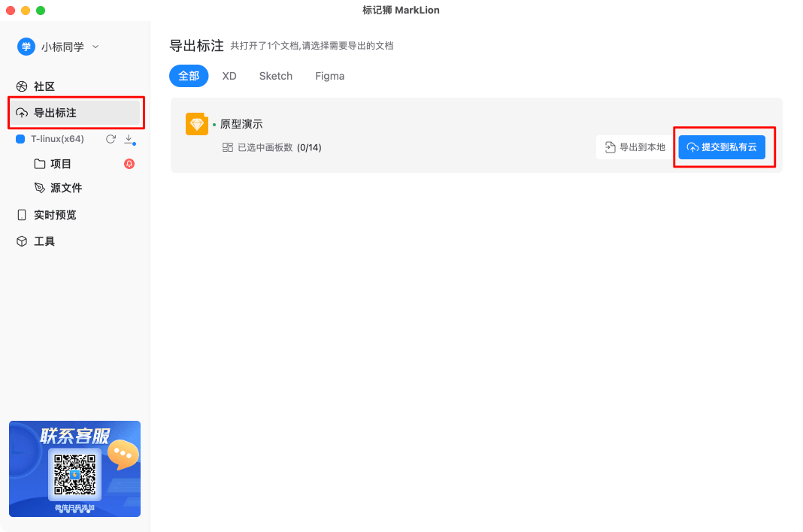This screenshot has width=803, height=532.
Task: Switch to the Figma filter tab
Action: (x=329, y=76)
